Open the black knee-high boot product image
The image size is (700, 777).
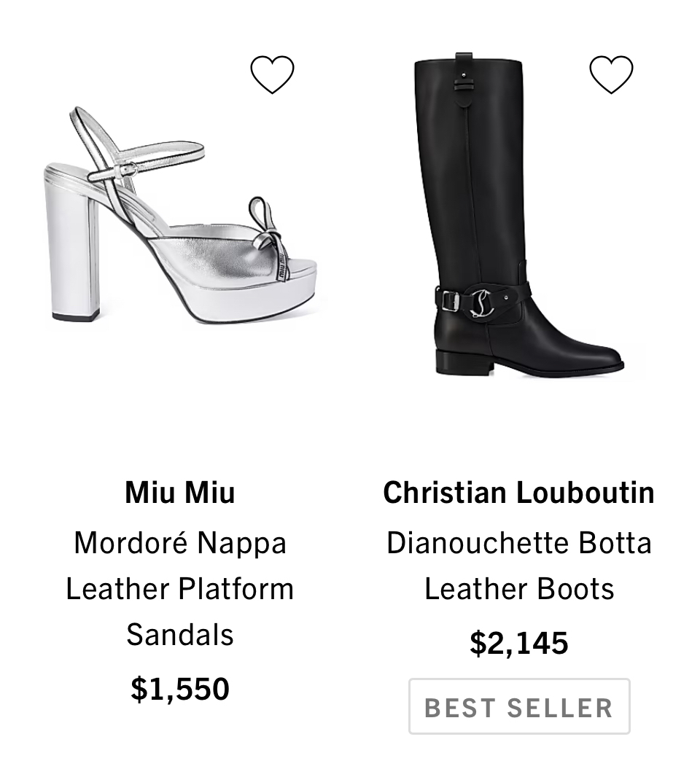[510, 219]
